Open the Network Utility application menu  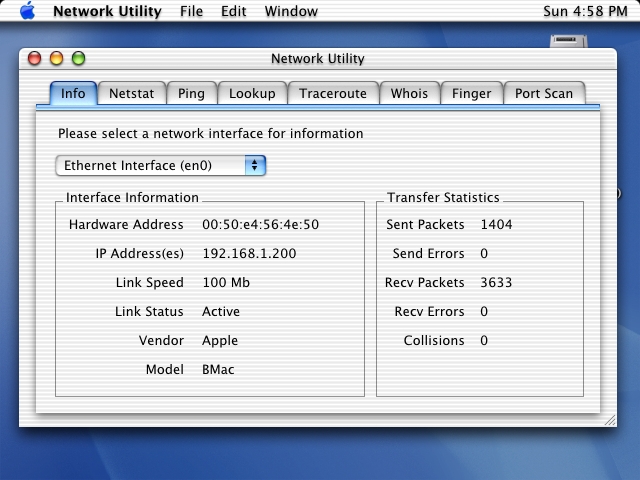coord(107,11)
